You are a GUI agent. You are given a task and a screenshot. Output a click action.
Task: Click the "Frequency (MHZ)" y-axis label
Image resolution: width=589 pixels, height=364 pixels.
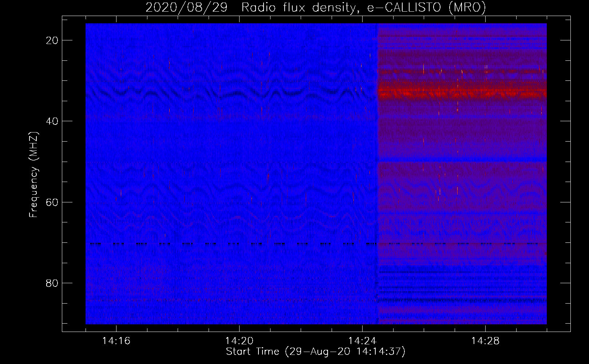33,174
